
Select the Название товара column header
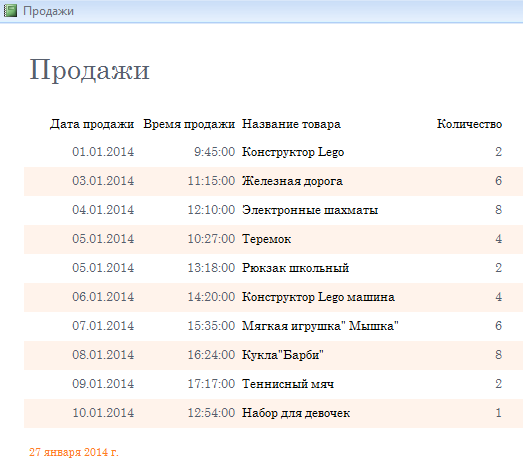coord(291,124)
